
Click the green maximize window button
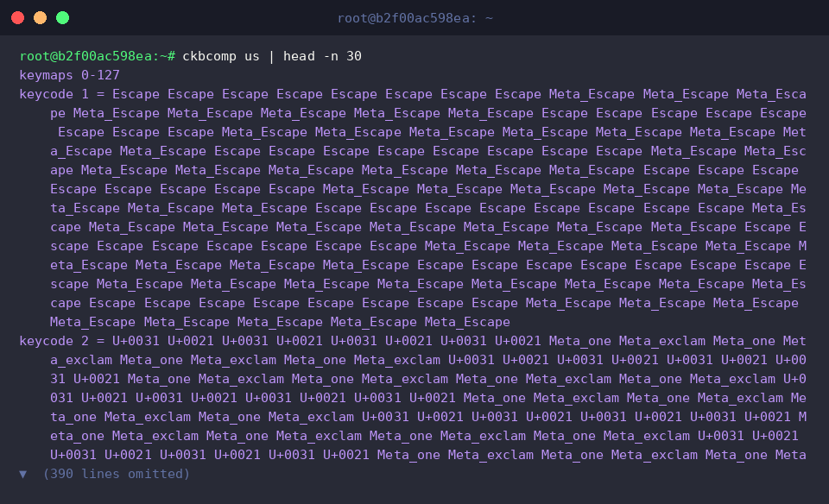[62, 18]
